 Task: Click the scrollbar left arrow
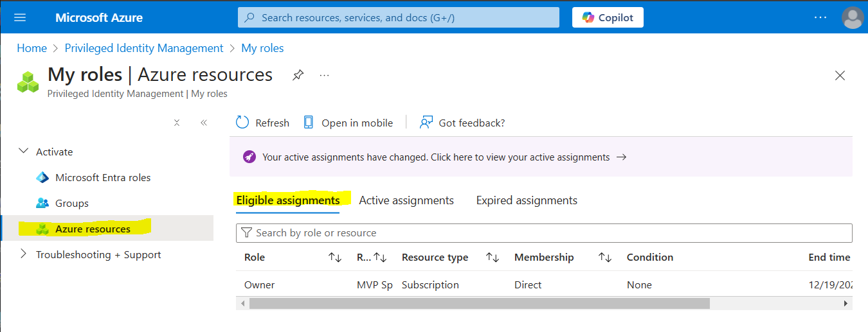(x=242, y=303)
